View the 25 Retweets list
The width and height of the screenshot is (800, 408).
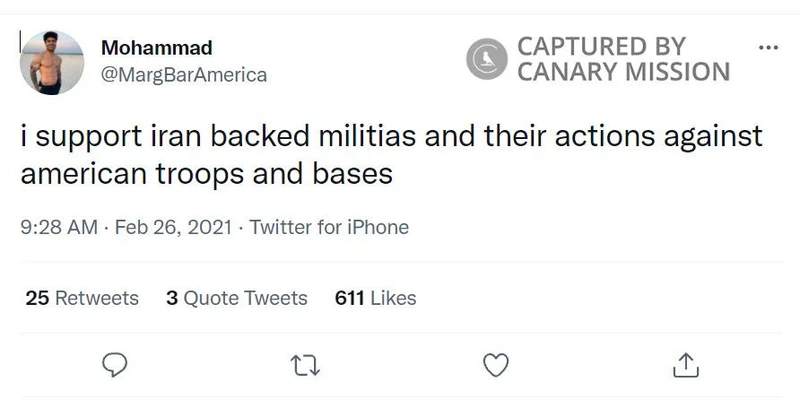82,298
